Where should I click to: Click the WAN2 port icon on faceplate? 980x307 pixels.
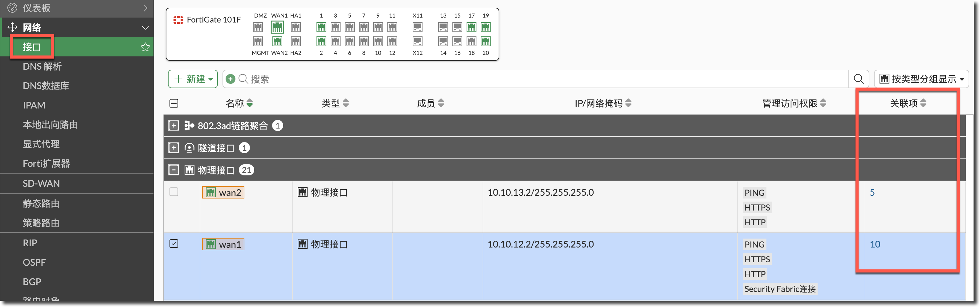point(277,41)
